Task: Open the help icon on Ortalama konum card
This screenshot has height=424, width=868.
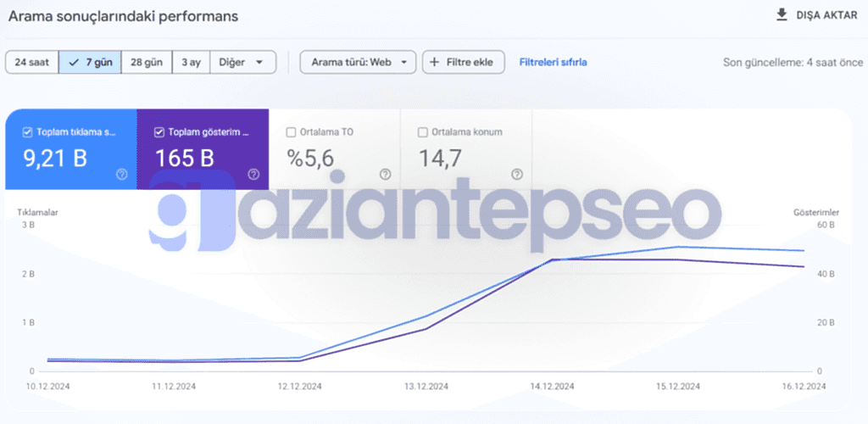Action: click(x=517, y=174)
